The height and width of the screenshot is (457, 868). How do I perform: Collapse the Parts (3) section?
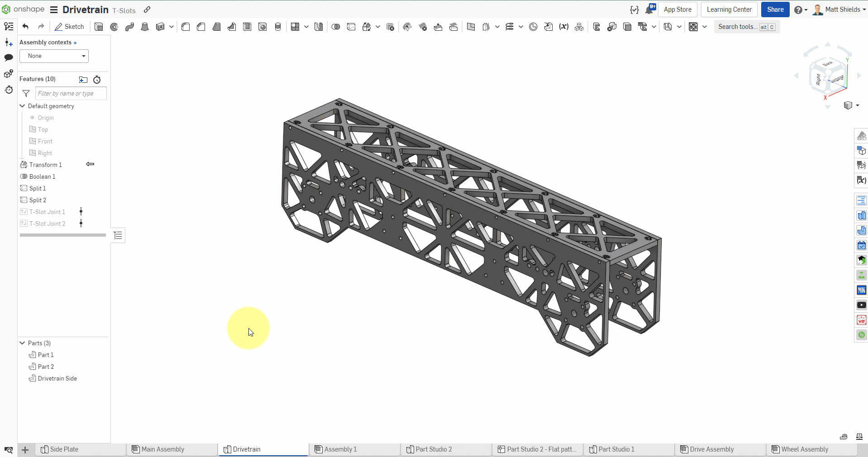click(22, 343)
